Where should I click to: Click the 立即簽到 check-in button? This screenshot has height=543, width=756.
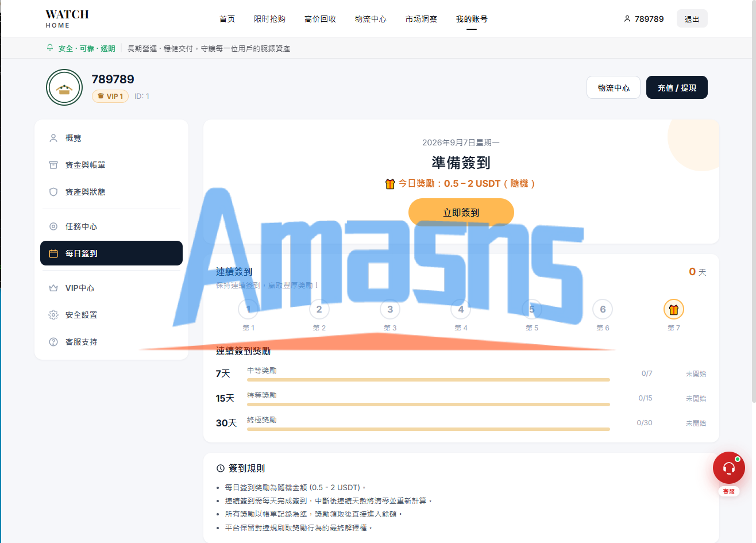click(x=461, y=212)
